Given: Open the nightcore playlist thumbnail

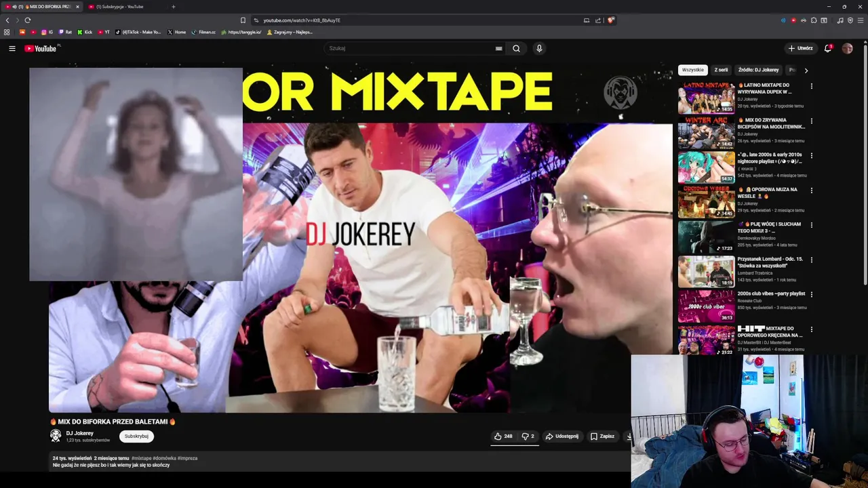Looking at the screenshot, I should pos(706,167).
